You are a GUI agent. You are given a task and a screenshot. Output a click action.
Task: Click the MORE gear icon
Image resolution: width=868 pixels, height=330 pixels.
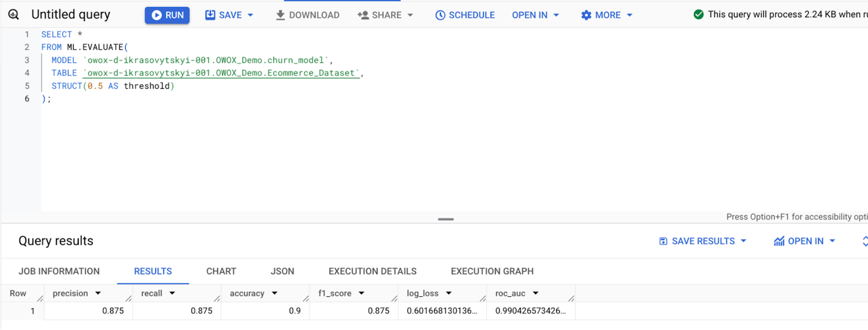pos(587,15)
